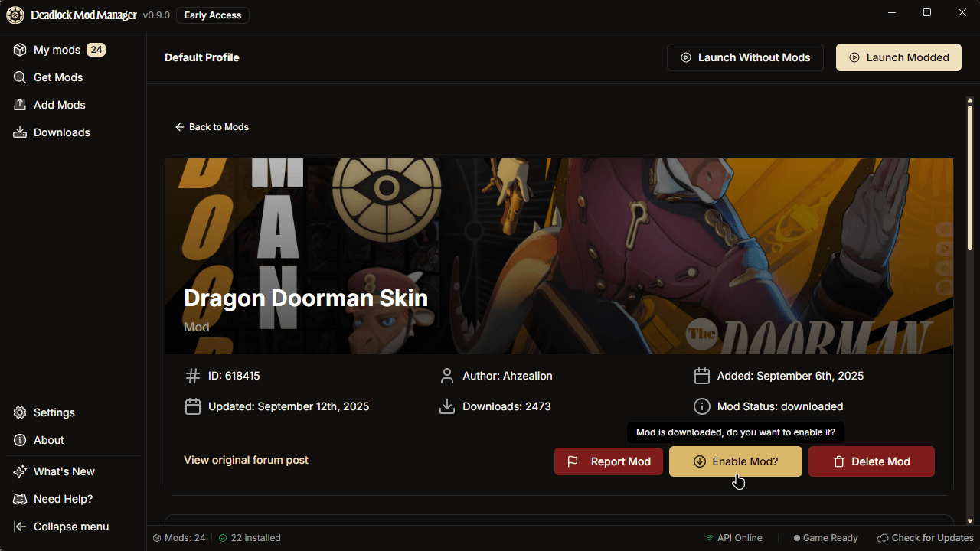
Task: Go back using Back to Mods
Action: point(212,127)
